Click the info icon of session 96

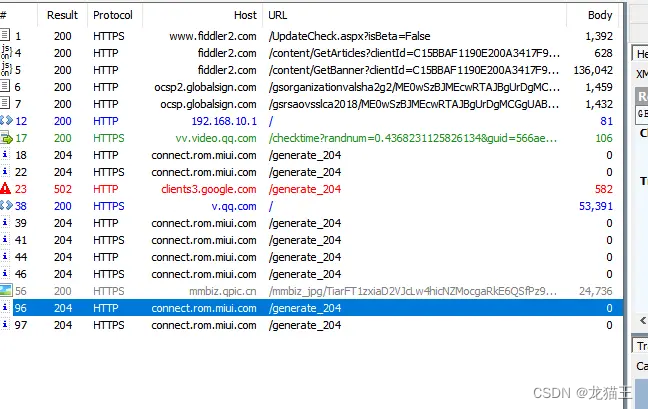[5, 307]
